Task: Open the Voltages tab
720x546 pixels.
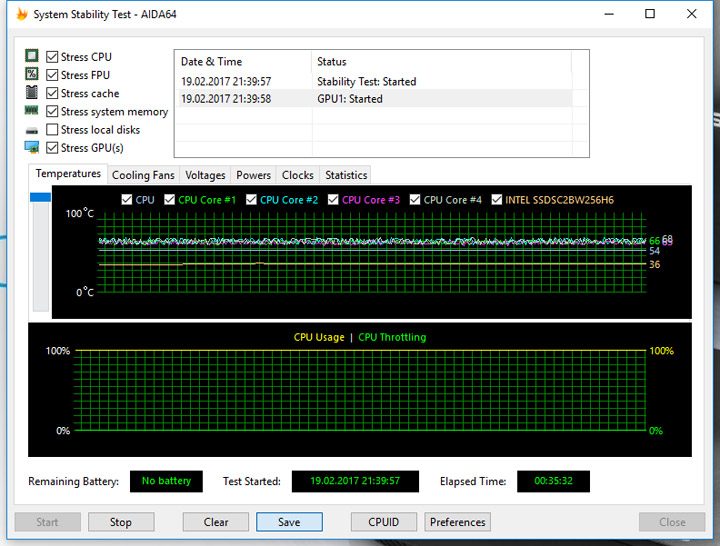Action: click(205, 175)
